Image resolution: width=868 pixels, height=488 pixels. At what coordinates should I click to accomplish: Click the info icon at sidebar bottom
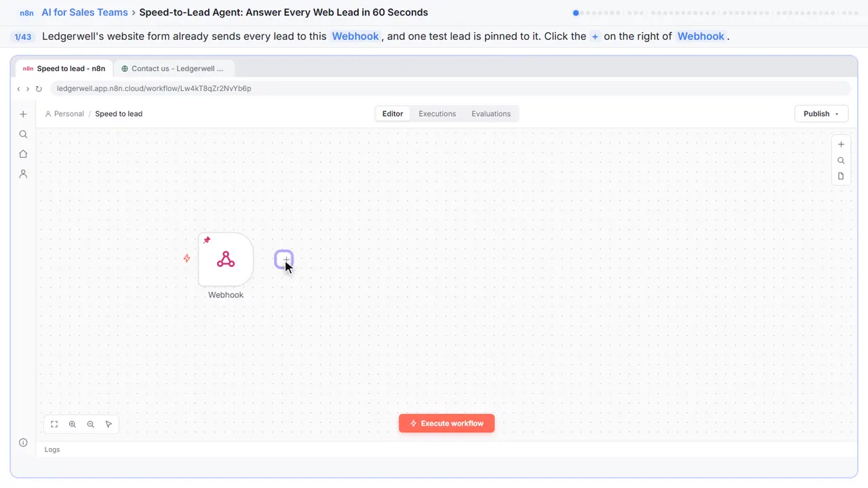pos(23,443)
